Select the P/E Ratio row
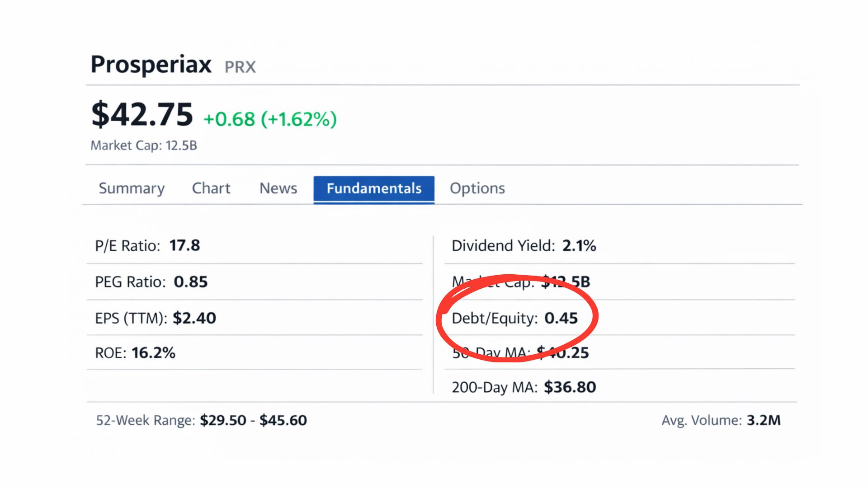 (147, 246)
